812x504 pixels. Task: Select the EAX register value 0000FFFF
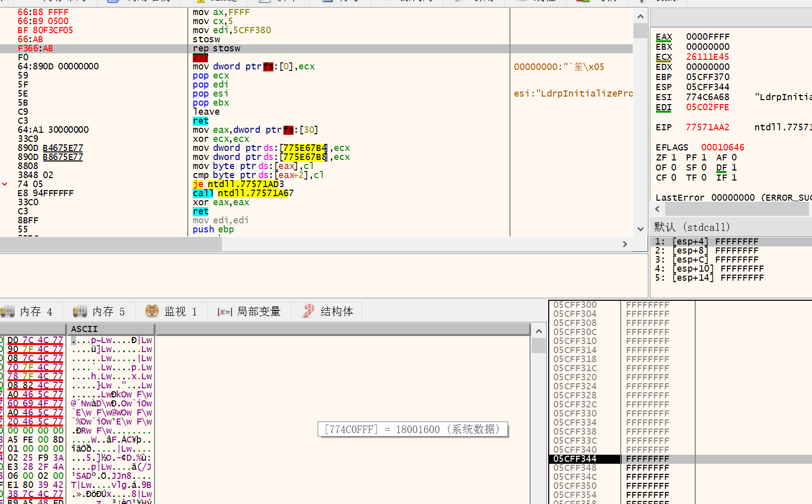tap(708, 37)
